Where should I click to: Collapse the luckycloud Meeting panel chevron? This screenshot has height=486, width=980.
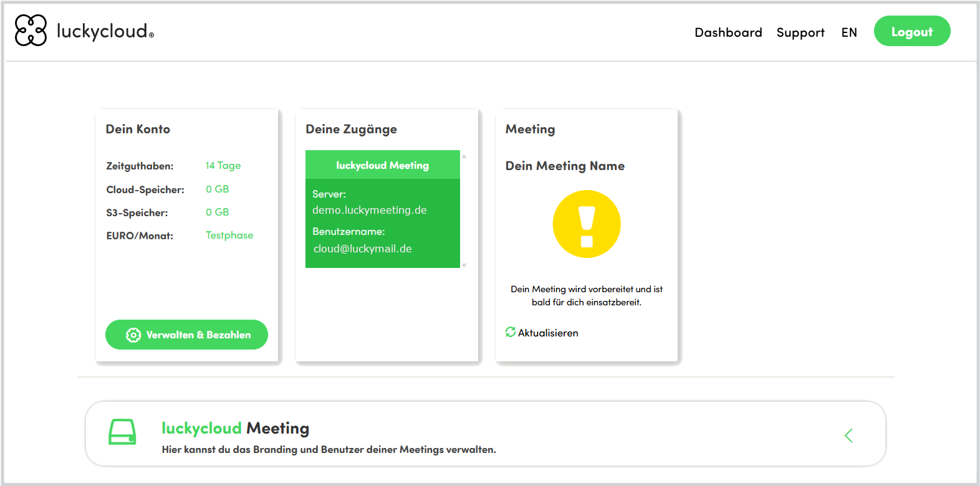pyautogui.click(x=848, y=436)
